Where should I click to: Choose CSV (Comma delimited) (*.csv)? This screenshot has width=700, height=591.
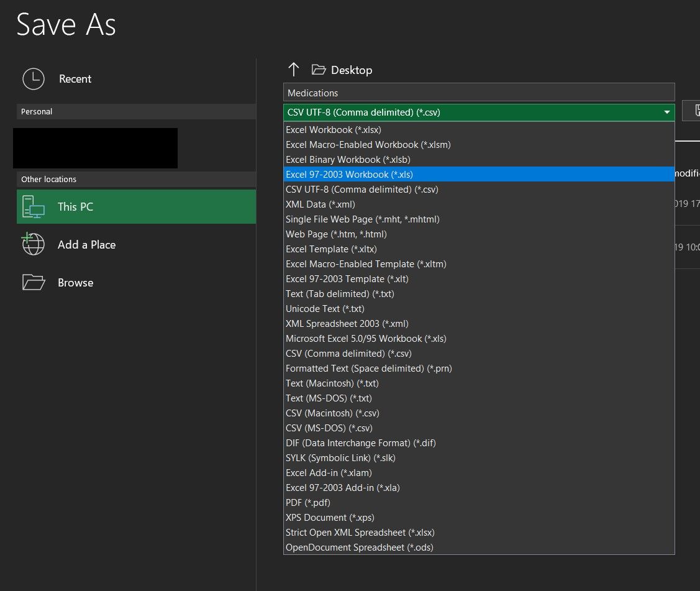348,354
